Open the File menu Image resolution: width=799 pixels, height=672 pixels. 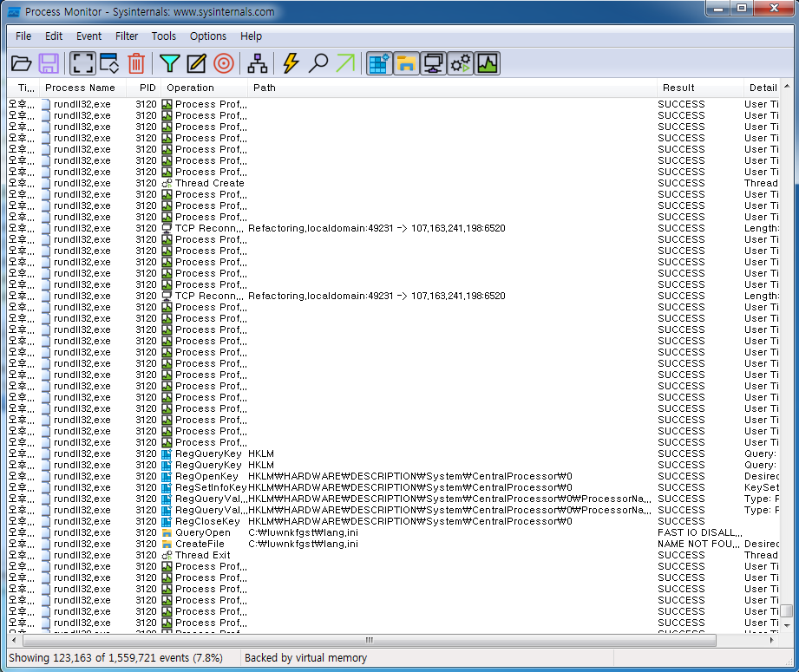click(23, 36)
